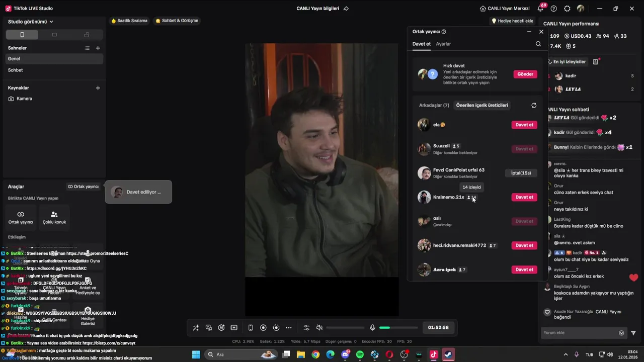
Task: Search co-hosts with the magnifier icon
Action: pyautogui.click(x=538, y=44)
